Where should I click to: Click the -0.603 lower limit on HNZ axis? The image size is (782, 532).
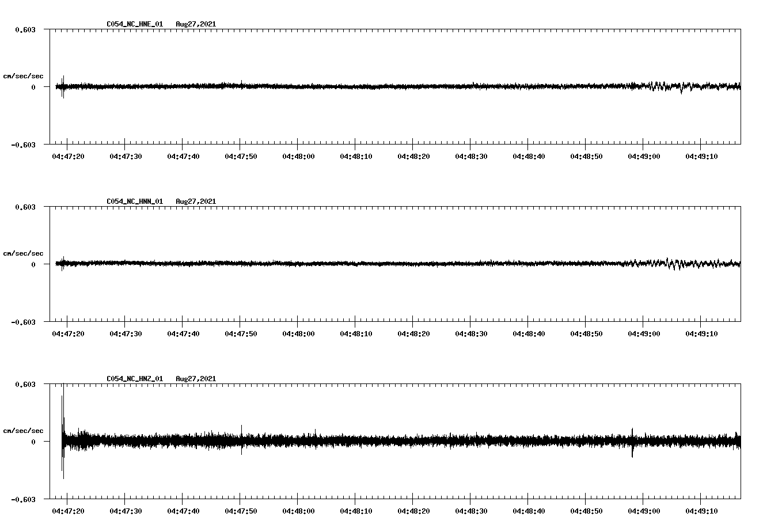(x=24, y=499)
